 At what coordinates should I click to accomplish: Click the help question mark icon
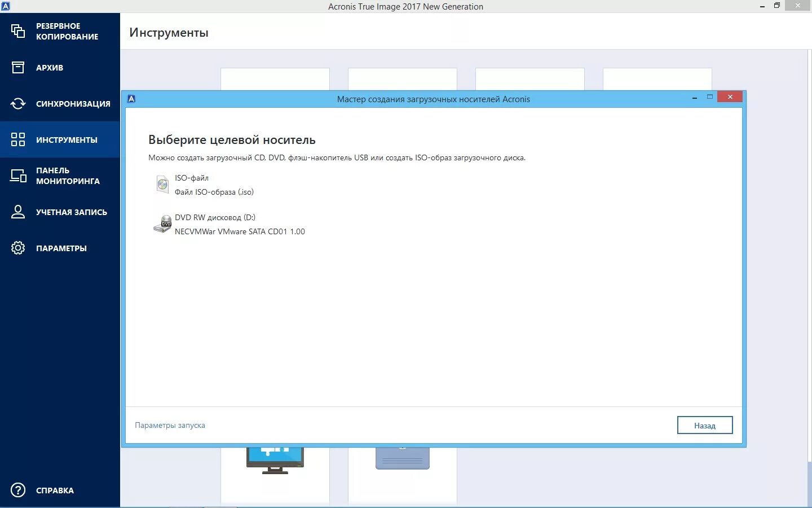tap(18, 490)
